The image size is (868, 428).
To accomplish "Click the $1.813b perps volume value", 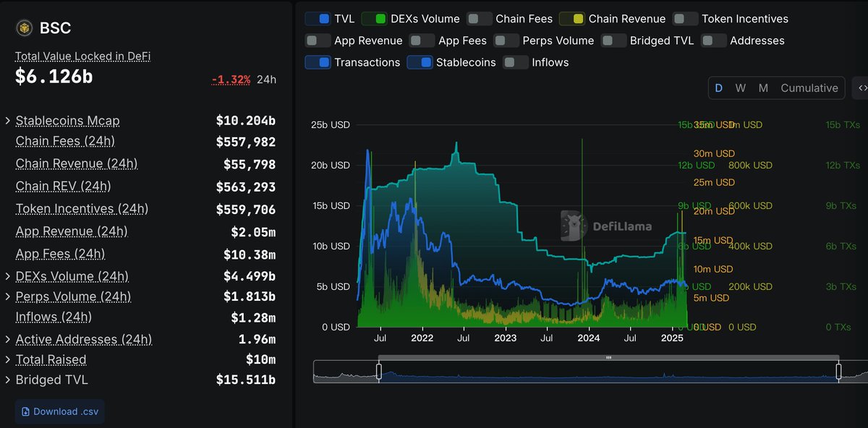I will coord(250,296).
